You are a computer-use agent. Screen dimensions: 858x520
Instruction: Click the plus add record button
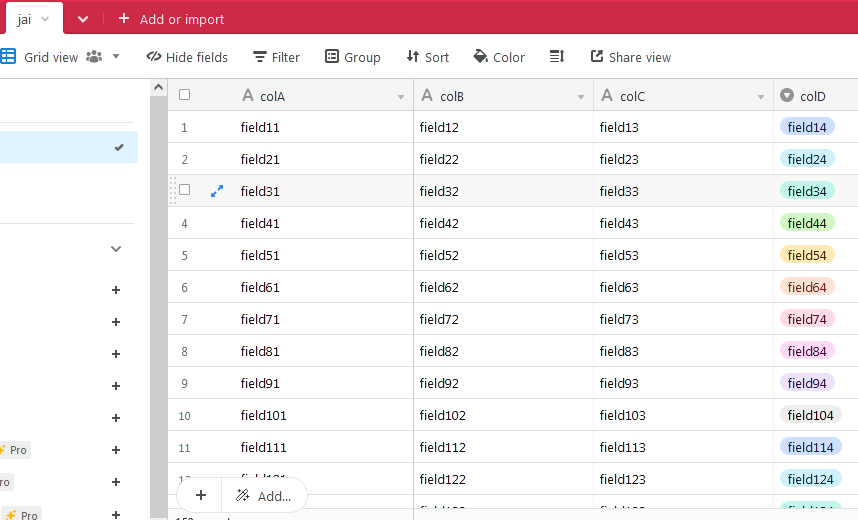201,495
